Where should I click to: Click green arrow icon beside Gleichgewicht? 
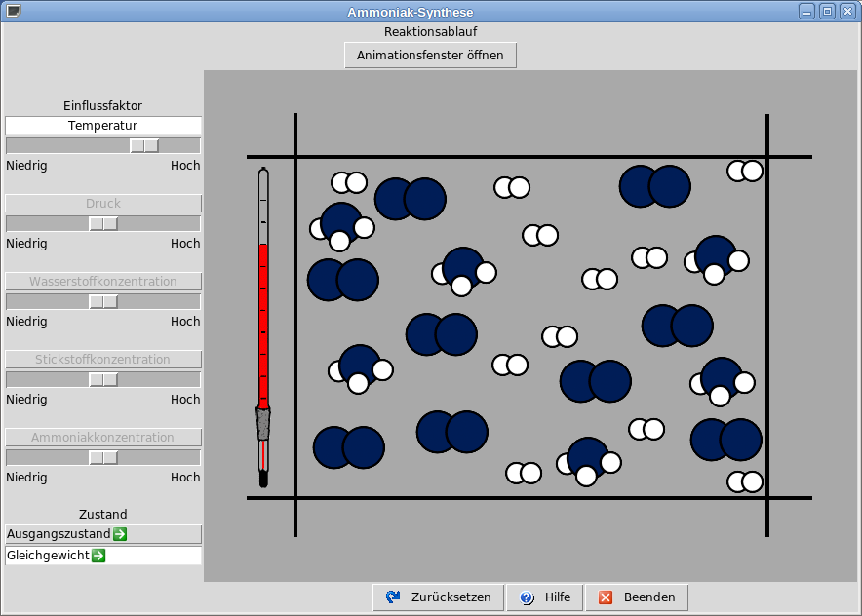(x=98, y=556)
